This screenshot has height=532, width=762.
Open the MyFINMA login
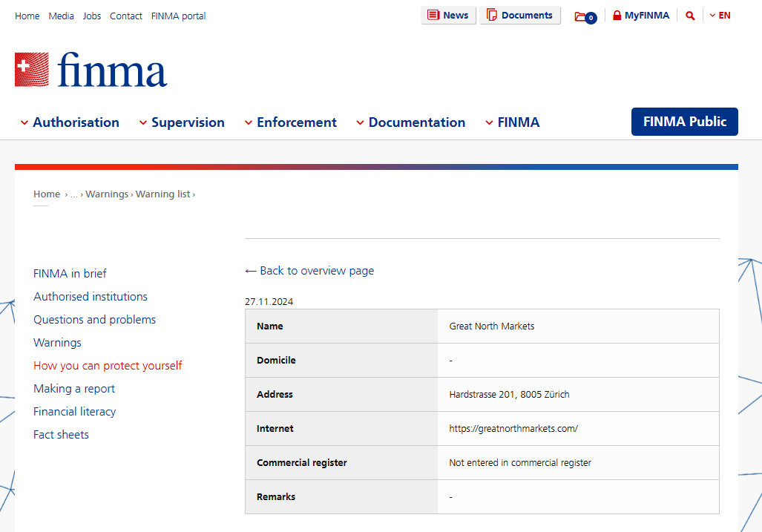click(x=640, y=16)
